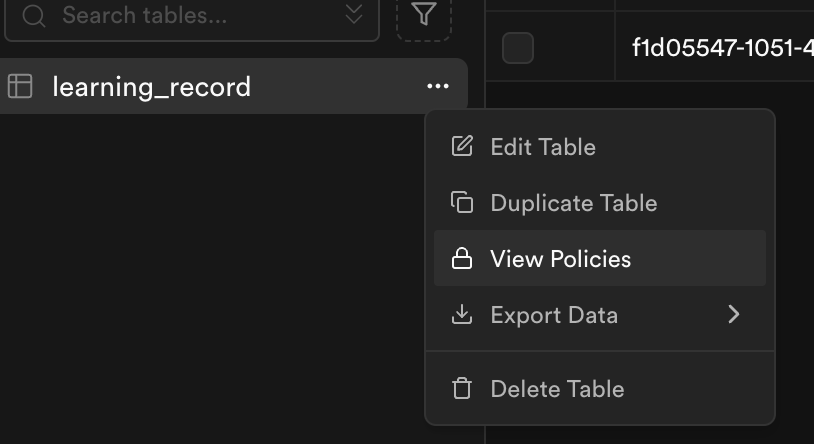Viewport: 814px width, 444px height.
Task: Select the View Policies menu entry
Action: click(561, 259)
